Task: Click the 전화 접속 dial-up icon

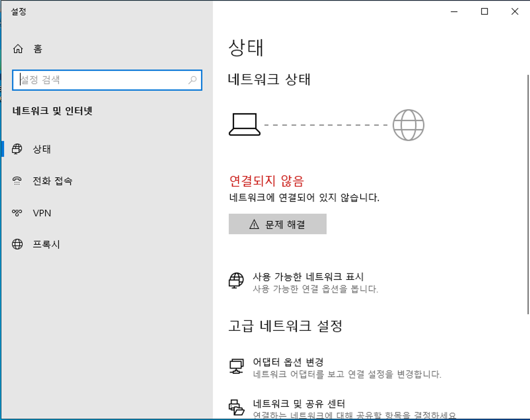Action: pos(17,181)
